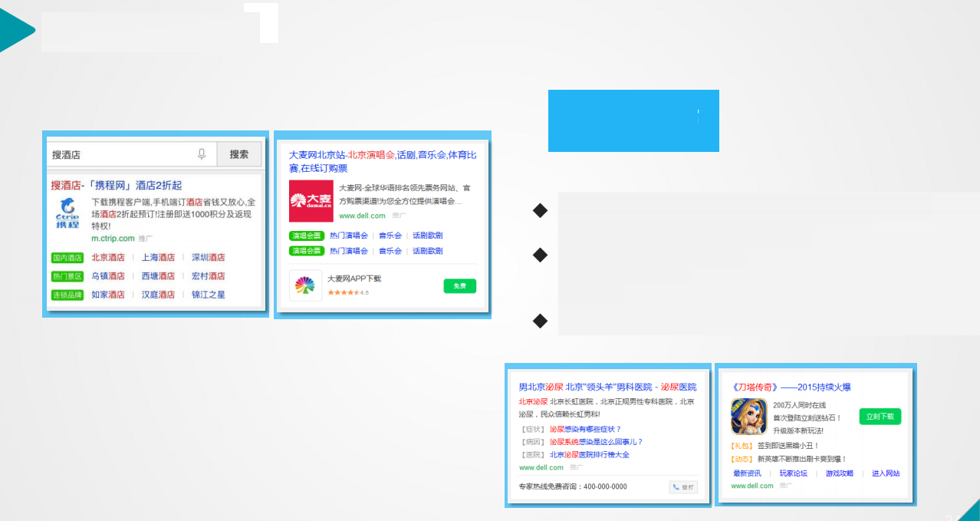Image resolution: width=980 pixels, height=521 pixels.
Task: Open the 如家酒店 link
Action: [108, 295]
